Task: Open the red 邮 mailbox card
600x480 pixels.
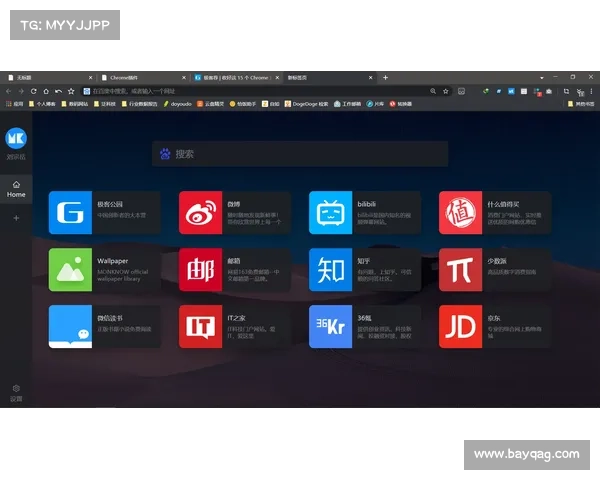Action: [x=235, y=269]
